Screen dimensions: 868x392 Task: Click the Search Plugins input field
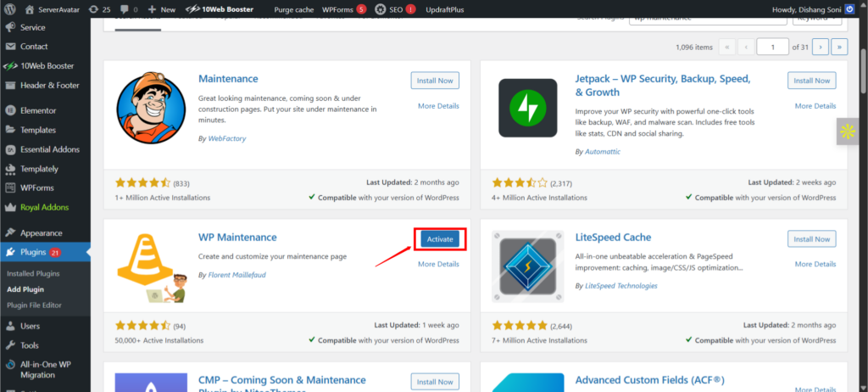pyautogui.click(x=708, y=20)
